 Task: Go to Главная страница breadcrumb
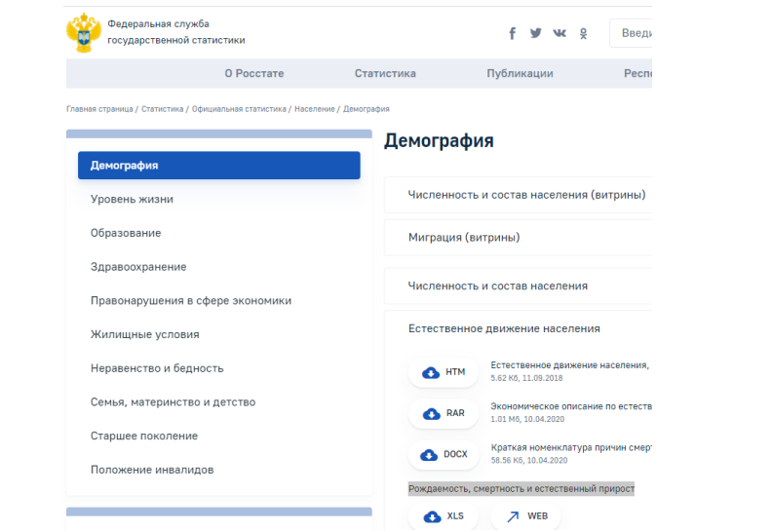[99, 109]
